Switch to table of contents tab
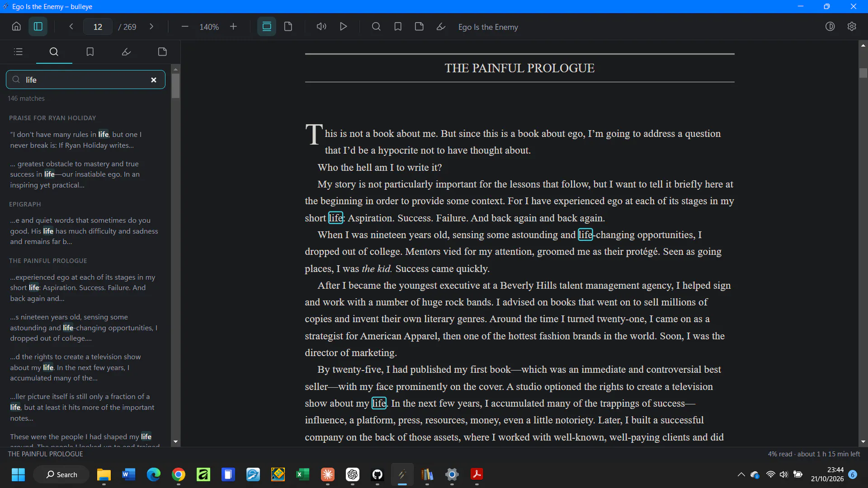This screenshot has height=488, width=868. pos(18,52)
